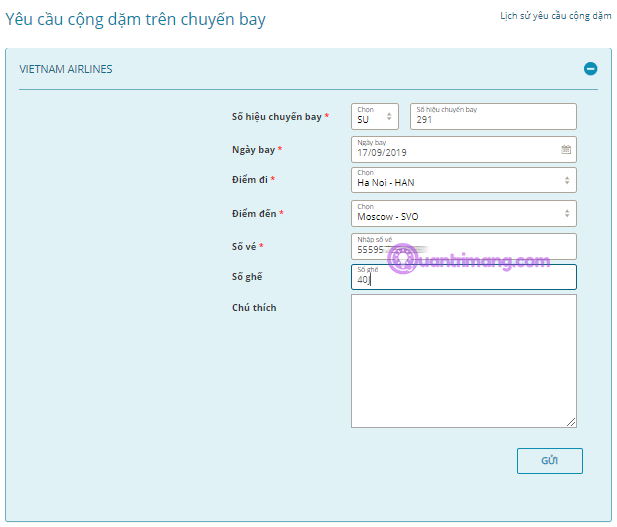Click the Số ghế seat number field
Viewport: 617px width, 527px height.
464,277
